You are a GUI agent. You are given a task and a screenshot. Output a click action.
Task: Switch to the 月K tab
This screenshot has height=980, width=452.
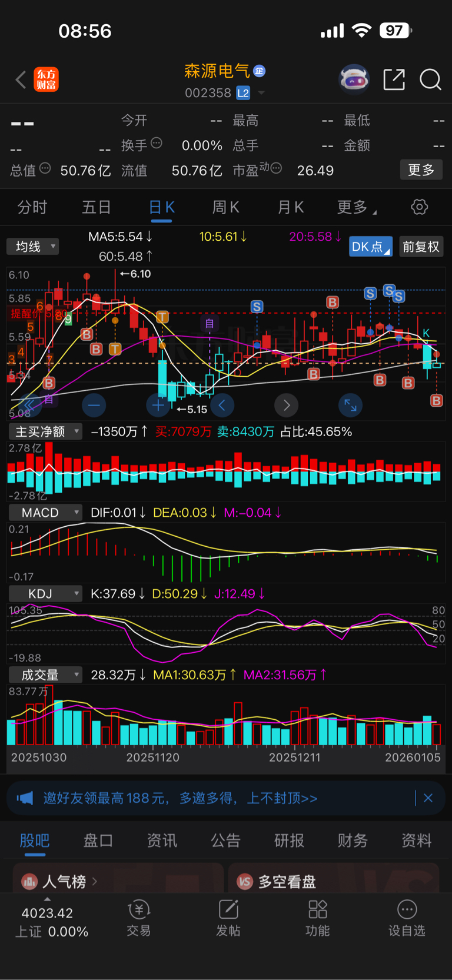(x=290, y=207)
